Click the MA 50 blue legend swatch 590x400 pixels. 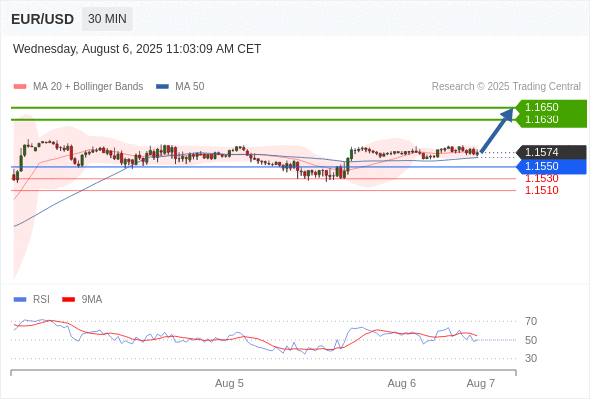coord(162,87)
